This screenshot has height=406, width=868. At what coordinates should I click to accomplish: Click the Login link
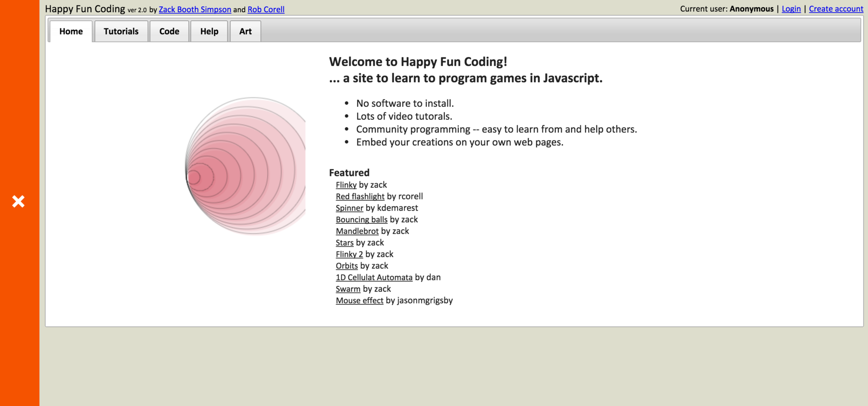coord(791,9)
